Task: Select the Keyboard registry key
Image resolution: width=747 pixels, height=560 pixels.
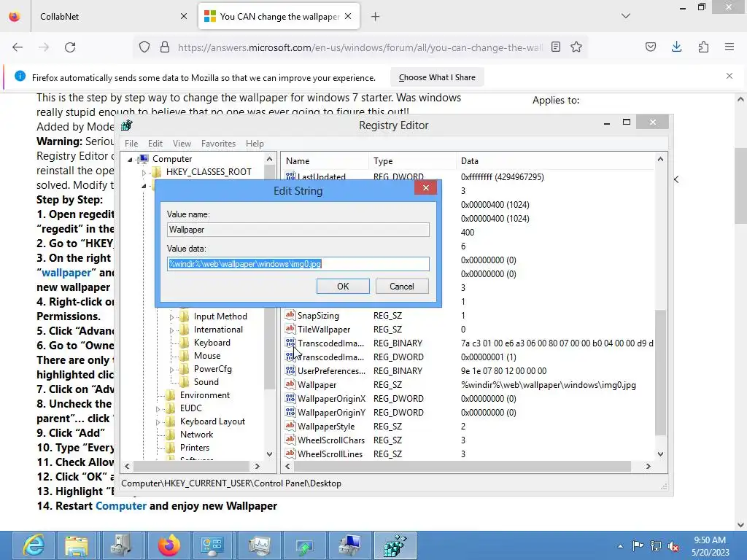Action: click(x=212, y=343)
